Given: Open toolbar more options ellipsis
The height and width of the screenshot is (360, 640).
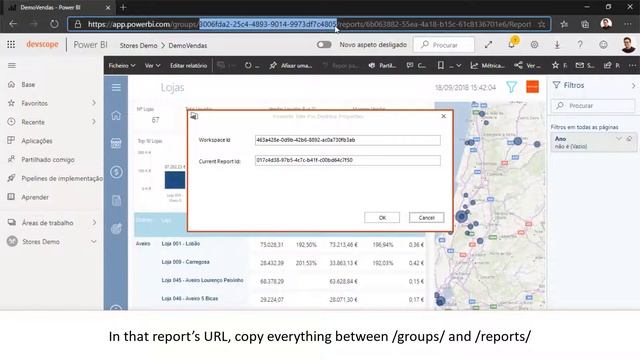Looking at the screenshot, I should click(632, 65).
